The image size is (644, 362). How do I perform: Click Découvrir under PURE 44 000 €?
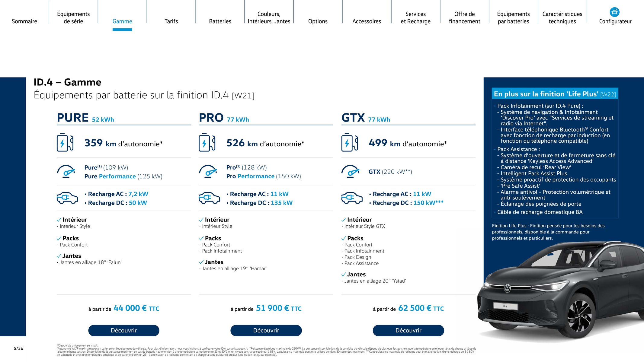[124, 330]
